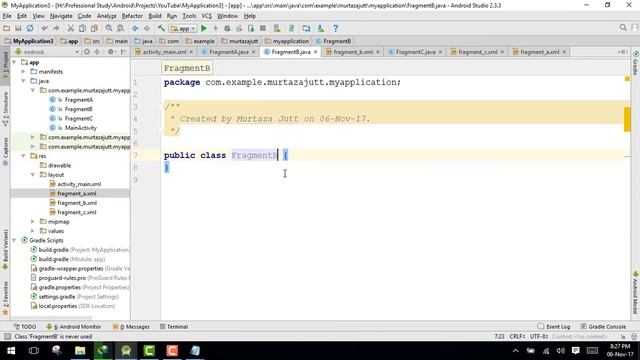The width and height of the screenshot is (640, 360).
Task: Open the Android Monitor tool window
Action: 73,327
